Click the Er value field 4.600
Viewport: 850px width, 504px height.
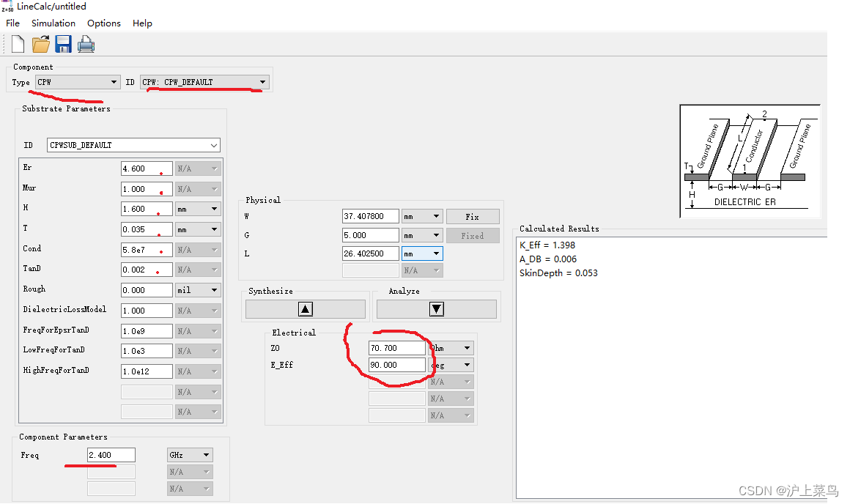tap(147, 168)
